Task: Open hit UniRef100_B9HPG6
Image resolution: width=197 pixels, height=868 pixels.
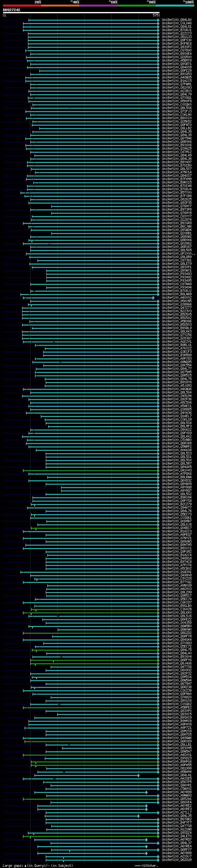Action: tap(176, 761)
